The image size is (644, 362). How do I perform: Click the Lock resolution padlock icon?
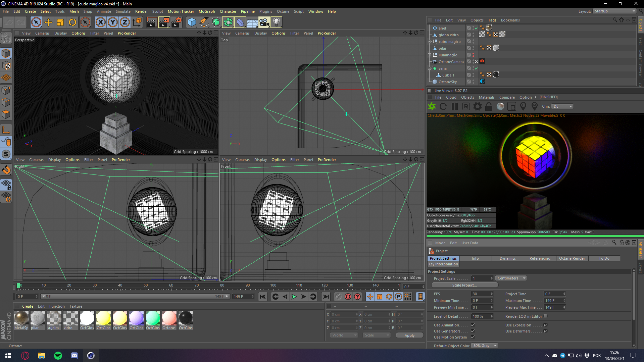(x=489, y=106)
